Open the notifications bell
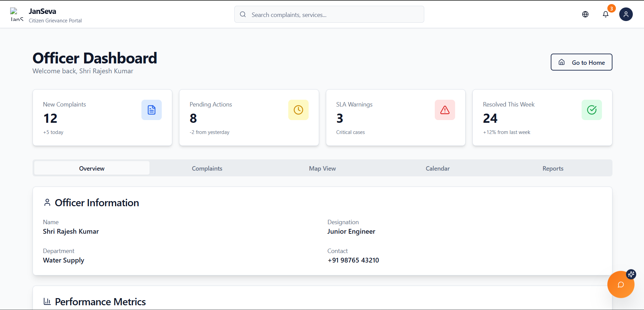This screenshot has width=644, height=310. click(x=605, y=14)
